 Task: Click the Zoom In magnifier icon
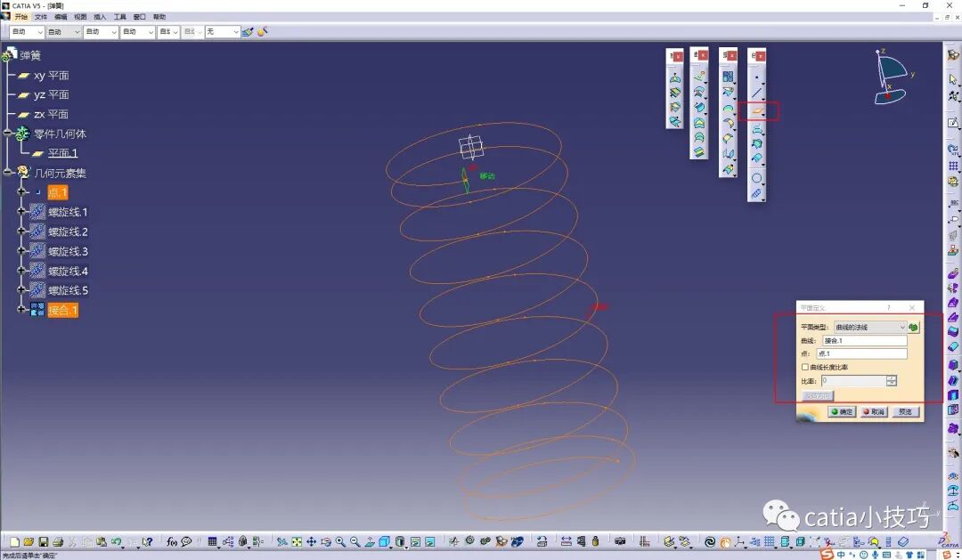pyautogui.click(x=340, y=541)
